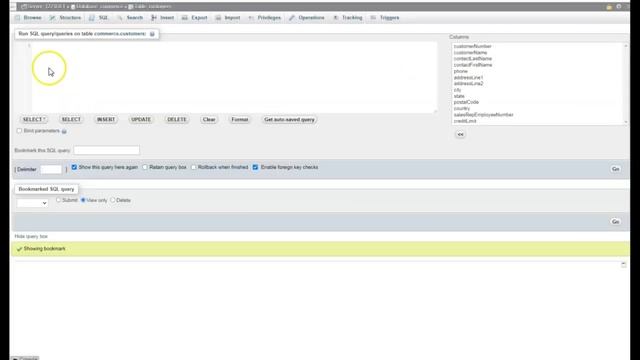The width and height of the screenshot is (640, 360).
Task: Focus the SQL query text area
Action: coord(234,77)
